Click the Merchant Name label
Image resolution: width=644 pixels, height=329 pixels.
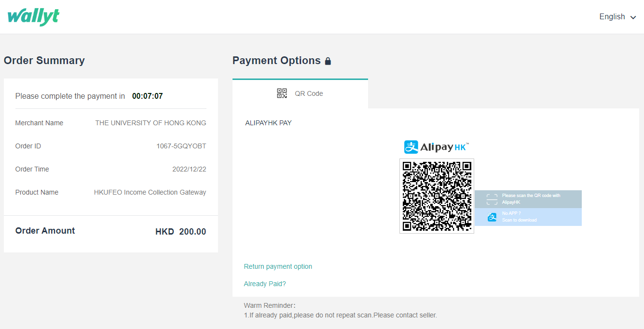click(x=39, y=123)
